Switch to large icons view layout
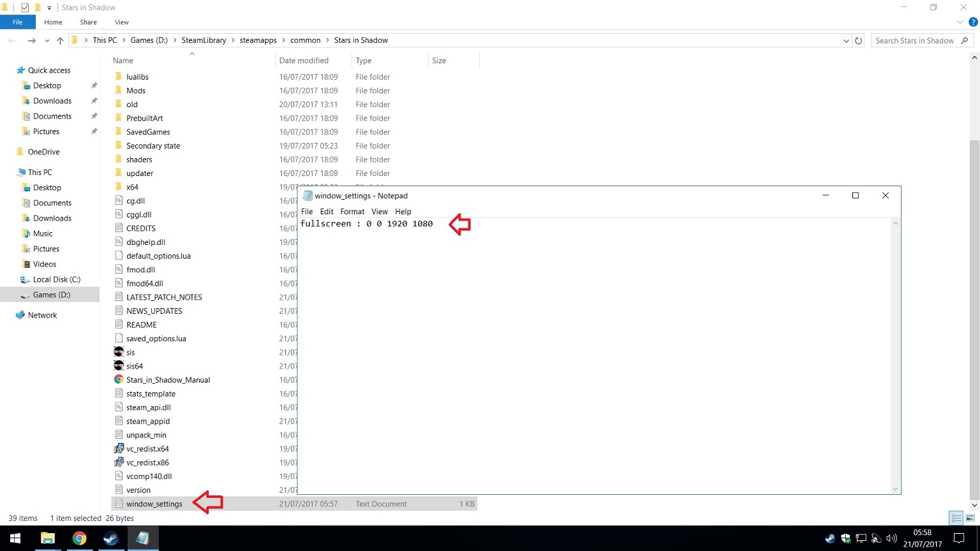 pos(970,518)
